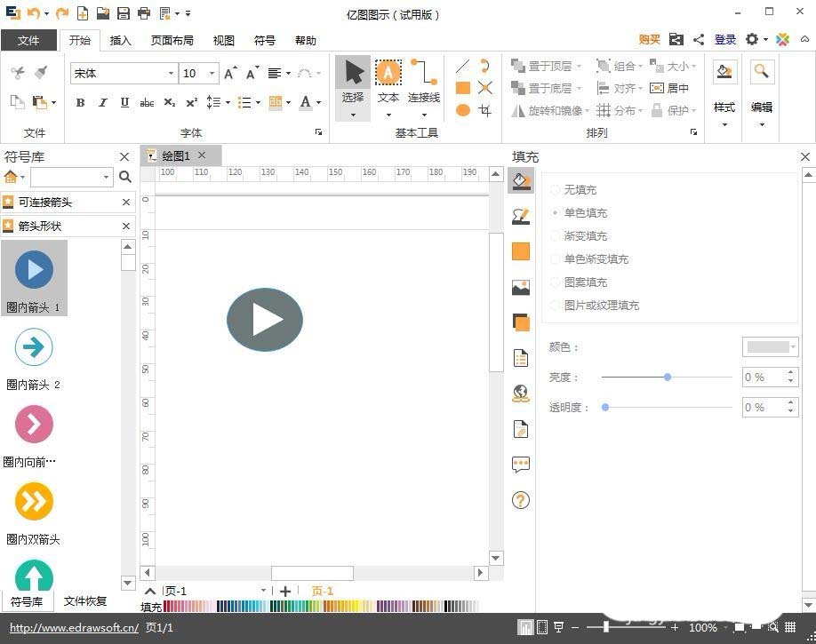Choose the rectangle shape tool

point(462,88)
